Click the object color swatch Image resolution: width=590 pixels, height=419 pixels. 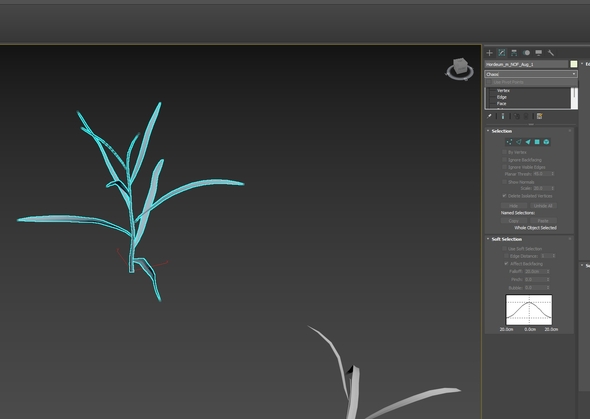tap(573, 64)
